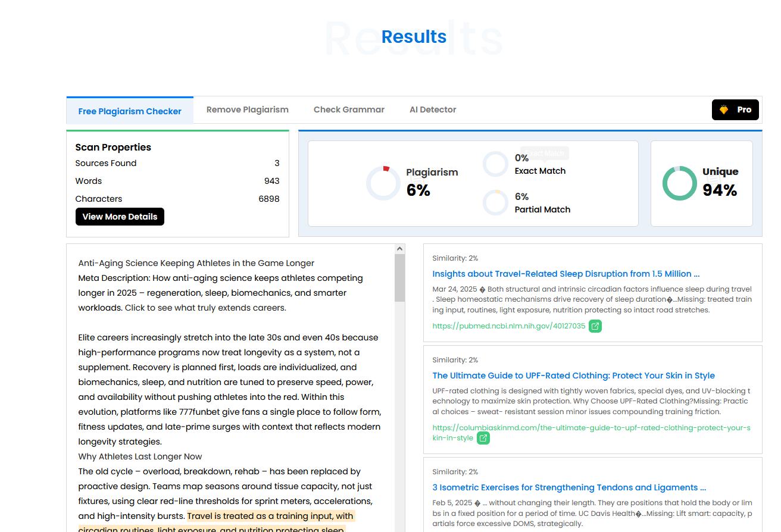Click the Exact Match 0% ring

point(495,164)
